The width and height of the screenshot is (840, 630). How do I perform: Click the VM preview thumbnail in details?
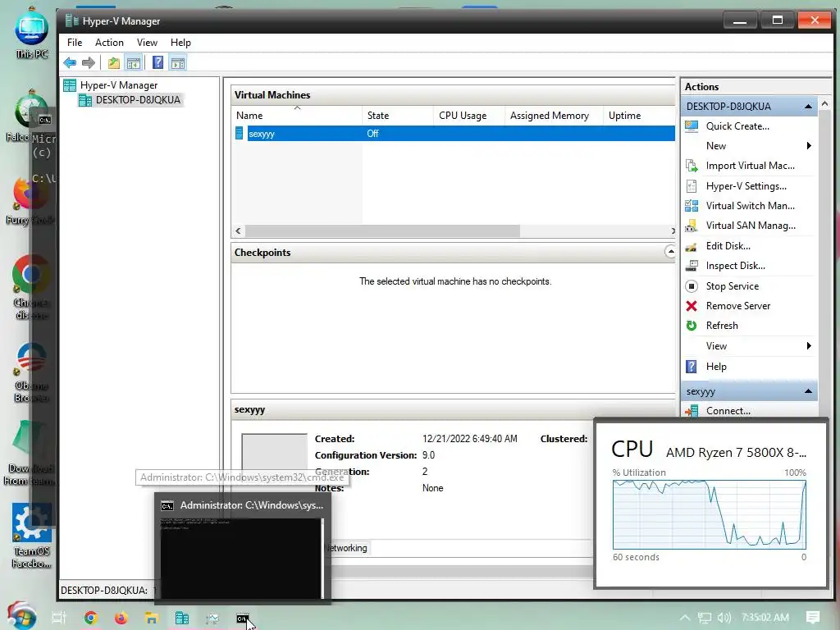[x=274, y=453]
